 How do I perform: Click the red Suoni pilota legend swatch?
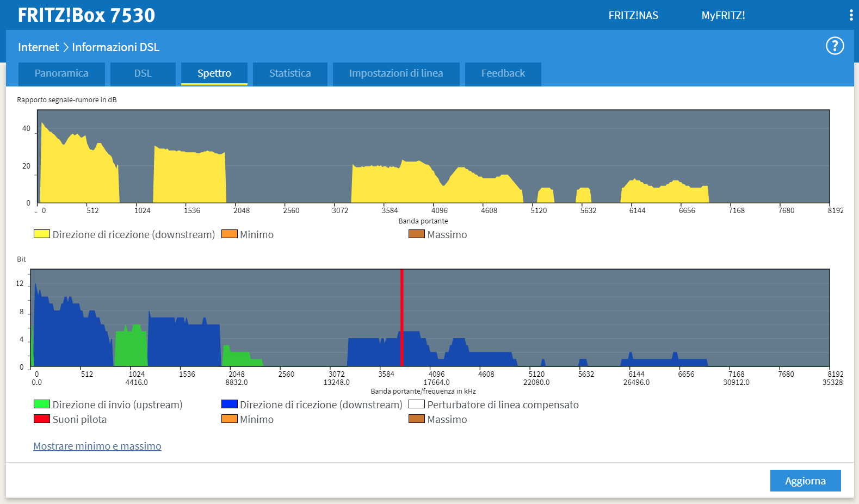pos(42,419)
